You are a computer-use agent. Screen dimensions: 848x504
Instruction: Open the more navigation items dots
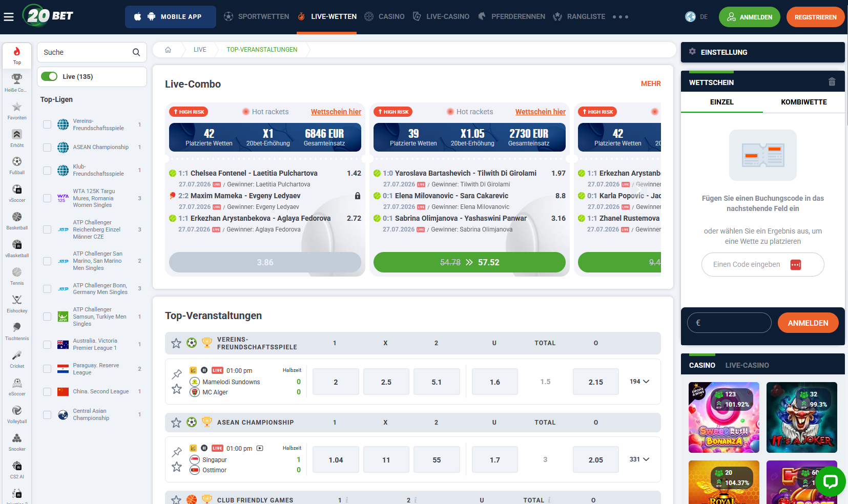621,17
